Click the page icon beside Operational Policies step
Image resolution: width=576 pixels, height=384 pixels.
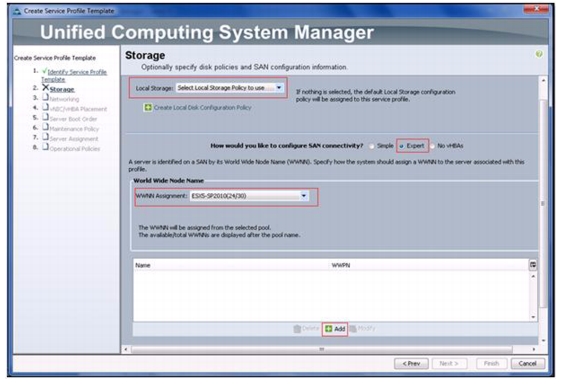click(x=45, y=147)
